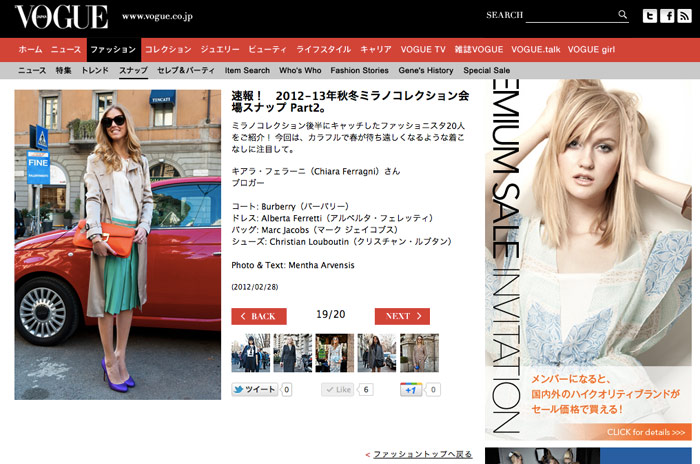The height and width of the screenshot is (464, 700).
Task: Open the Item Search tab
Action: pyautogui.click(x=247, y=71)
